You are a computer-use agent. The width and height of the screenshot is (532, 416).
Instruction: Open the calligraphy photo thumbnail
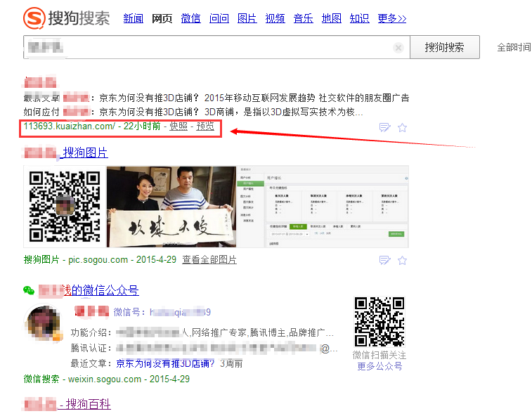(x=171, y=207)
